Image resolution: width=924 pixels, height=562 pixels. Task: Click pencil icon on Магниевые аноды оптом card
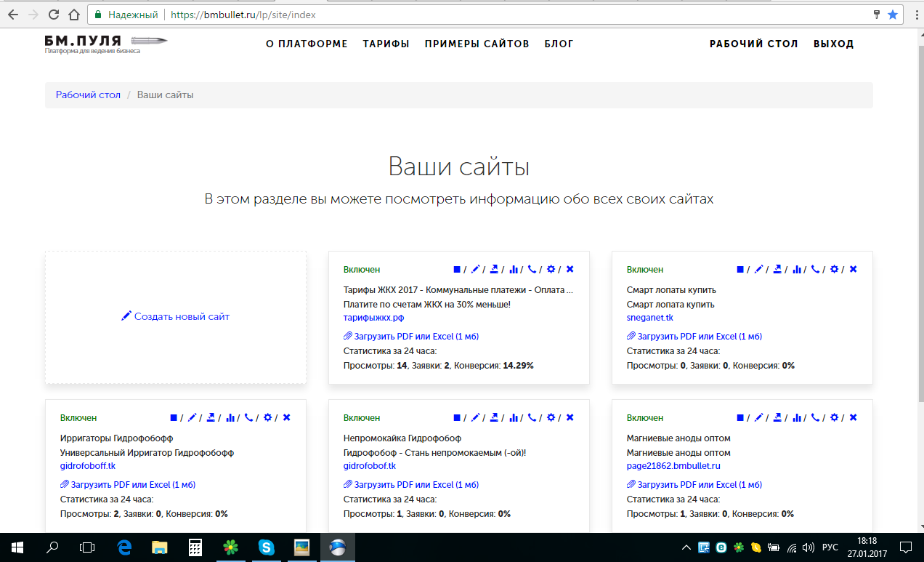coord(759,418)
